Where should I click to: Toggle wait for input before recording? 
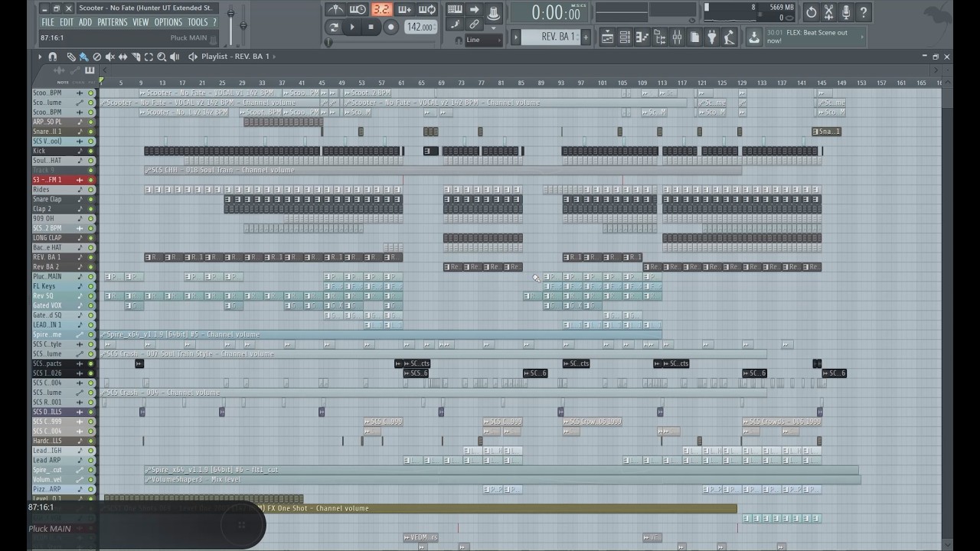tap(358, 9)
